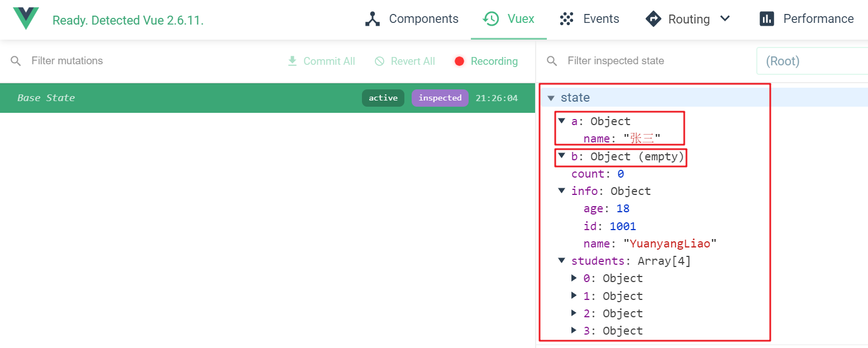
Task: Toggle the red Recording indicator
Action: [459, 61]
